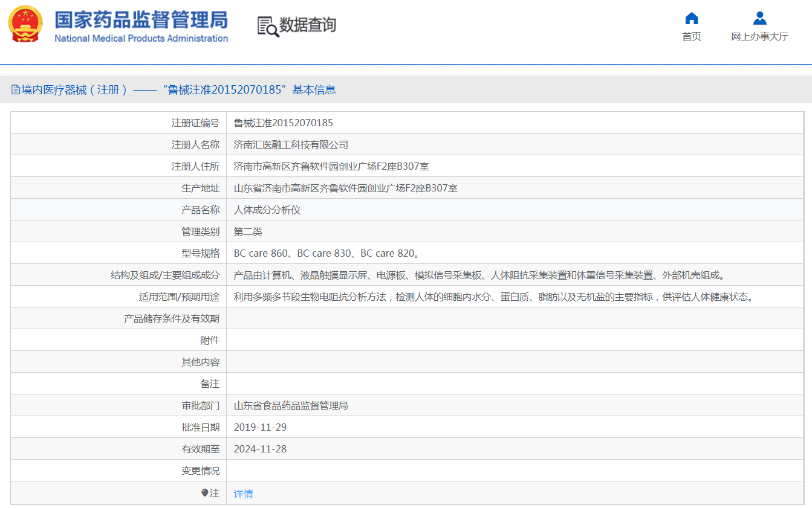This screenshot has width=812, height=508.
Task: Click the expiry date 2024-11-28
Action: click(260, 449)
